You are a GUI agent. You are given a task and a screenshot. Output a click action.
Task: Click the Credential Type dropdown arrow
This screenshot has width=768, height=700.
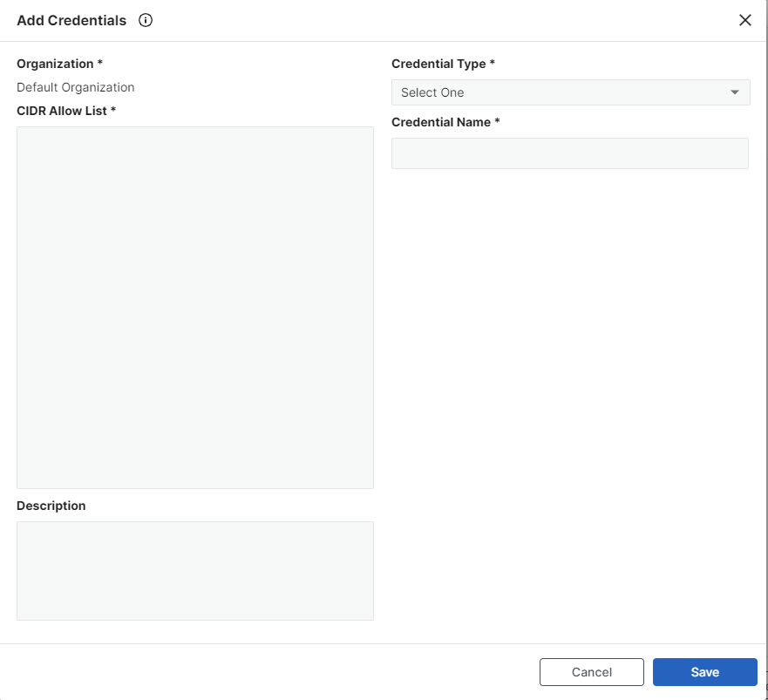pos(735,92)
